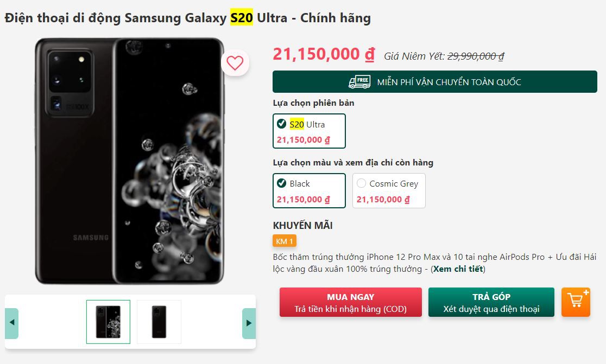Click the heart wishlist icon
Viewport: 606px width, 364px height.
click(234, 62)
